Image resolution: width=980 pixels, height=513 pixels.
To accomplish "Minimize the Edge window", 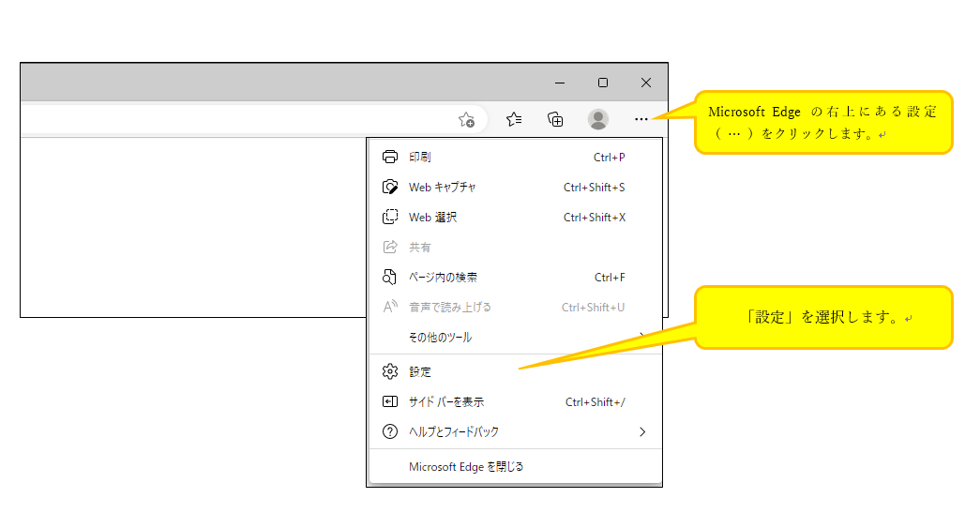I will (560, 83).
